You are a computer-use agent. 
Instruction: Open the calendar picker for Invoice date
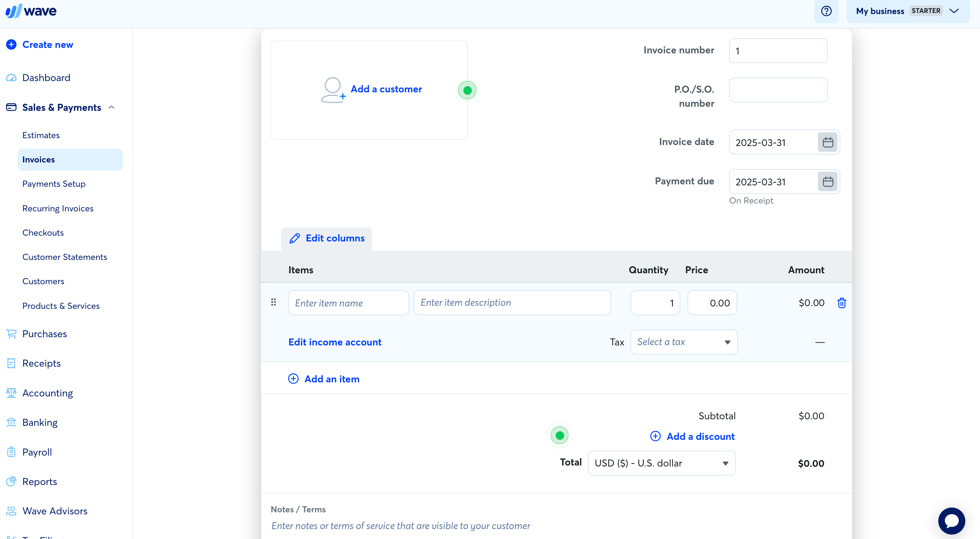(x=828, y=142)
